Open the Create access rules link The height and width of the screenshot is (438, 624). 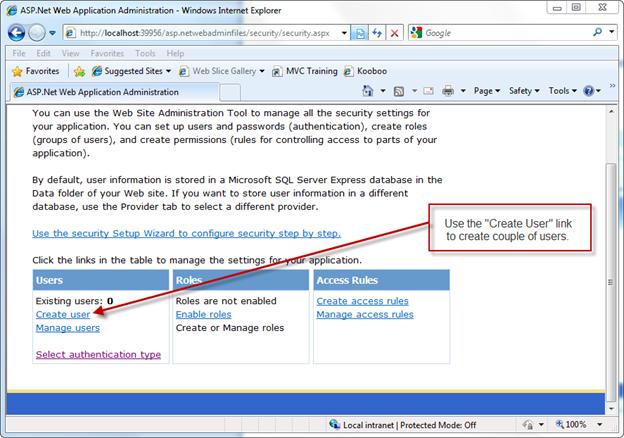point(363,301)
